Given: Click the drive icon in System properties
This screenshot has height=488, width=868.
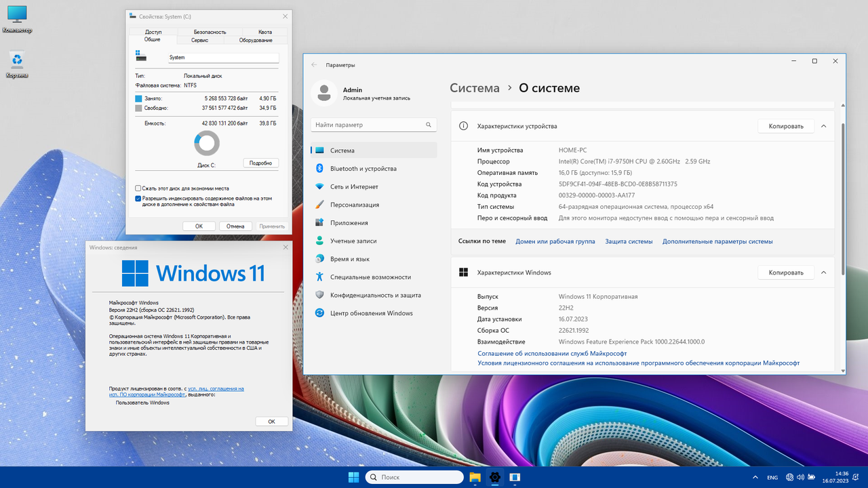Looking at the screenshot, I should click(140, 56).
